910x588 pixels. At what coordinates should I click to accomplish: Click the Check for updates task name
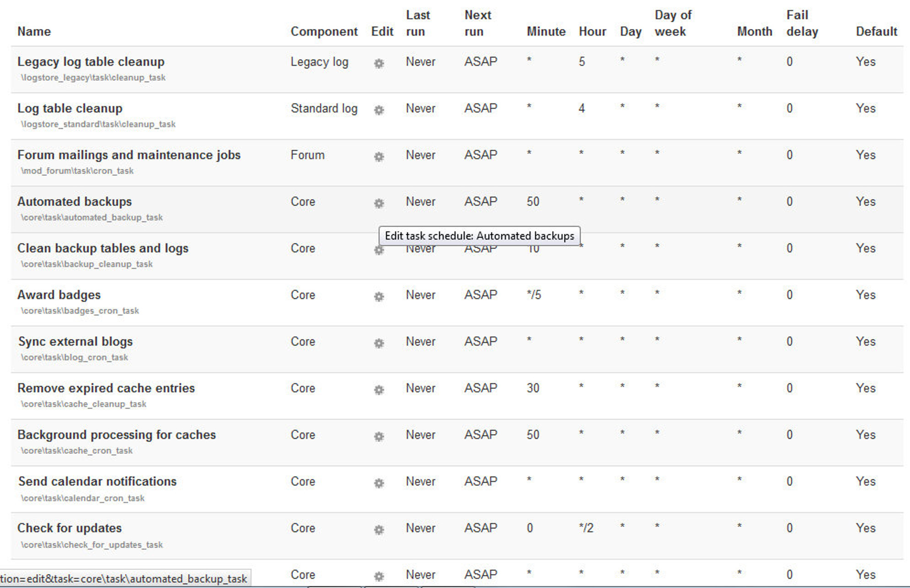pyautogui.click(x=69, y=528)
